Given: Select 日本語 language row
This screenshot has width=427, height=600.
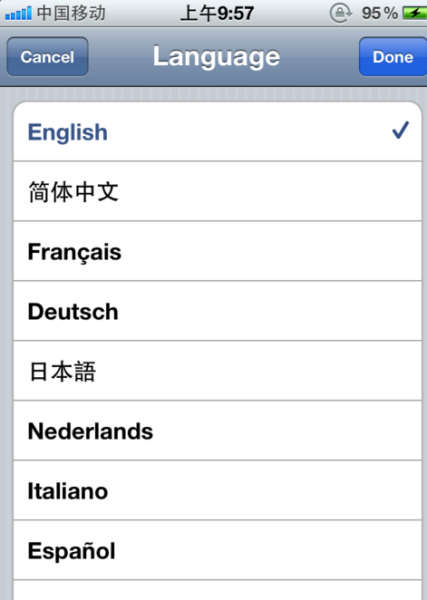Looking at the screenshot, I should (217, 371).
